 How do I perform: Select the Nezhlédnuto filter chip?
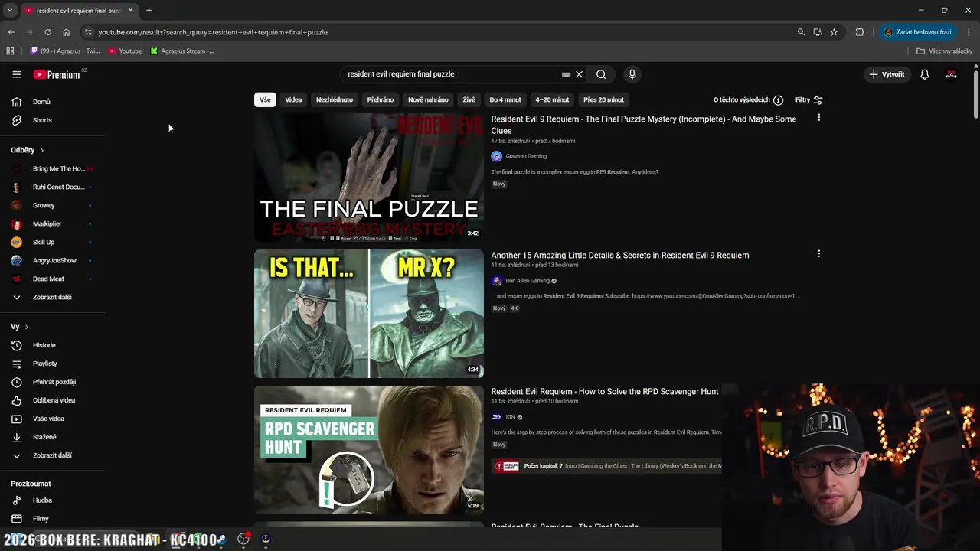pos(335,100)
